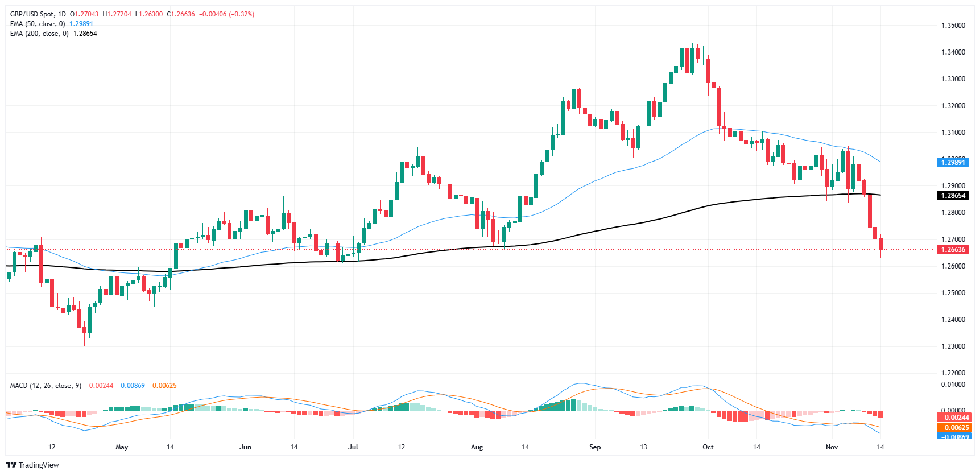Viewport: 980px width, 475px height.
Task: Click the 0.01000 MACD axis label
Action: (953, 385)
